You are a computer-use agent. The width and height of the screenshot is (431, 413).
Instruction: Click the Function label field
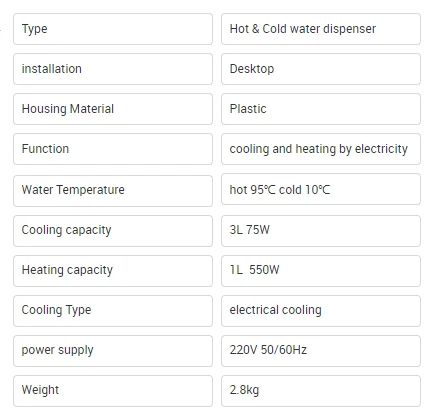click(113, 149)
